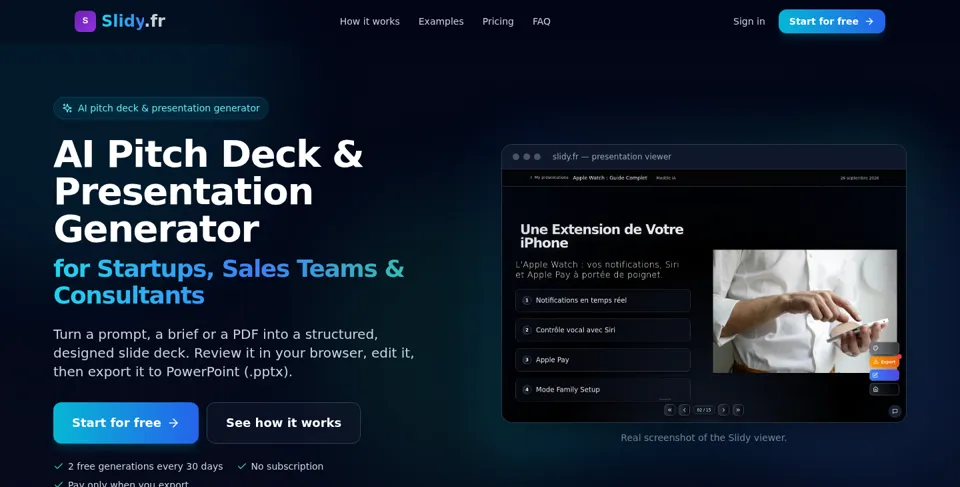The width and height of the screenshot is (960, 487).
Task: Select the 'Mode Family Setup' list item
Action: click(x=603, y=390)
